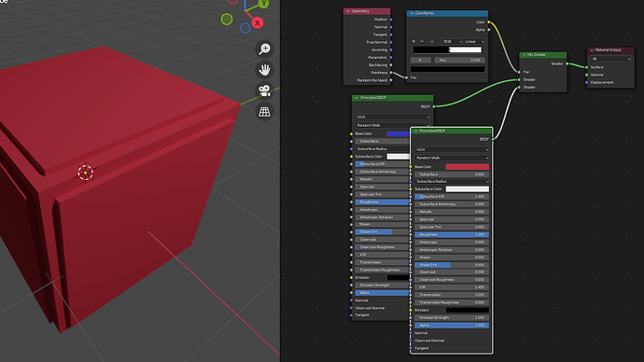Remove a color stop with ColorRamp minus icon
Image resolution: width=644 pixels, height=362 pixels.
[x=422, y=41]
